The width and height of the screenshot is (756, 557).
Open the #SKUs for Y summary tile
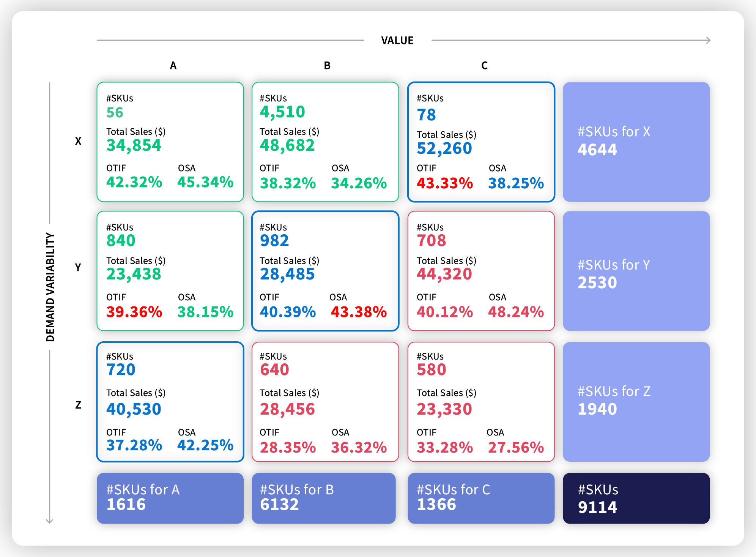[x=636, y=271]
